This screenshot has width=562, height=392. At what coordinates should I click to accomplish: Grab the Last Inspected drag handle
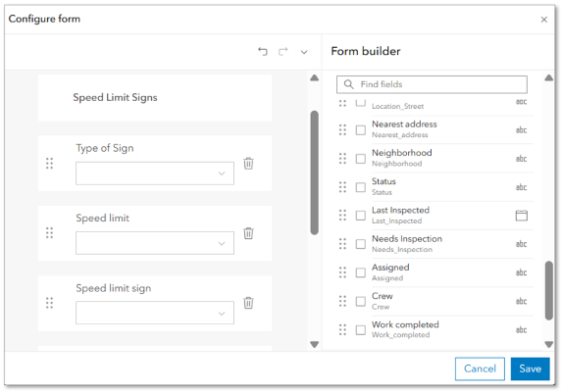342,216
